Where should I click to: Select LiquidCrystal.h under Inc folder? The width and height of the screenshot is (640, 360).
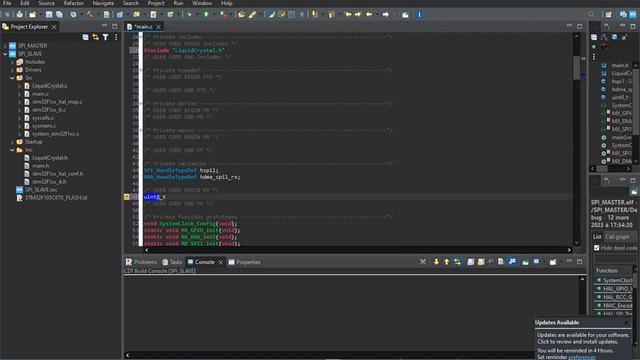50,158
